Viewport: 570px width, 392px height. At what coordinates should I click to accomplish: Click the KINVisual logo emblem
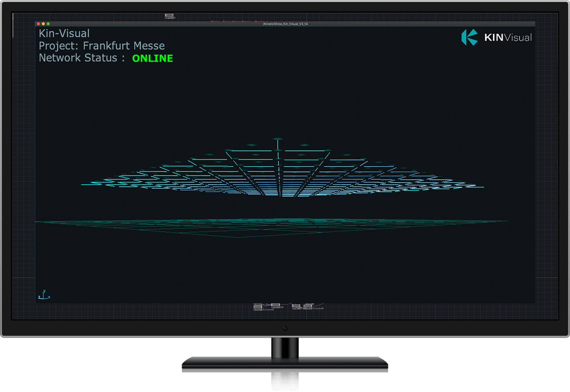coord(469,37)
